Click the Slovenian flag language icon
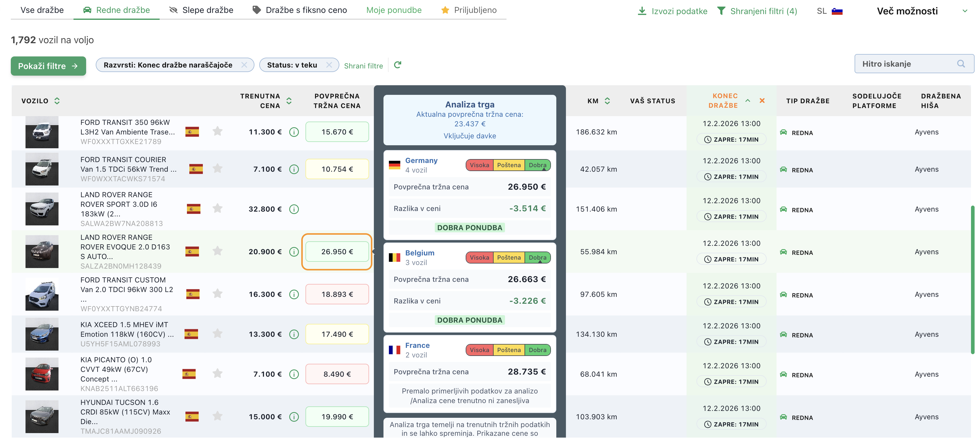 click(x=837, y=11)
